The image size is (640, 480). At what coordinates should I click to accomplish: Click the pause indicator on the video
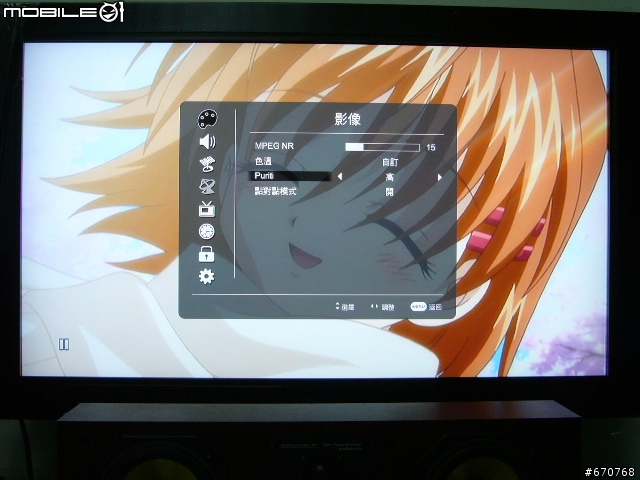pyautogui.click(x=64, y=344)
